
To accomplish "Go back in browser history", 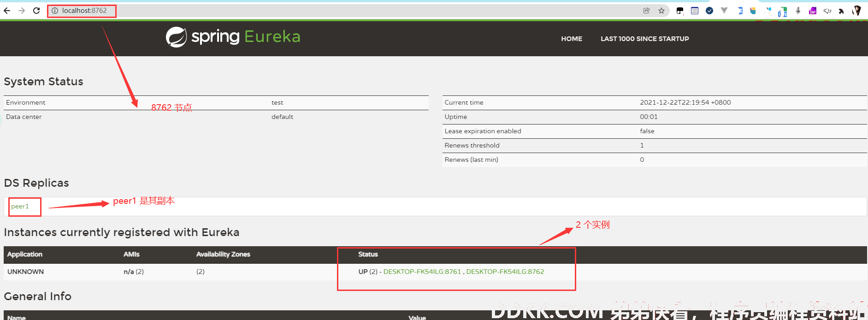I will pyautogui.click(x=7, y=11).
